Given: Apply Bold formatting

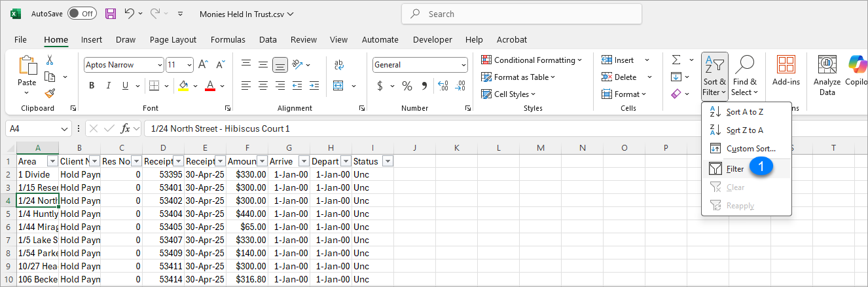Looking at the screenshot, I should (92, 86).
